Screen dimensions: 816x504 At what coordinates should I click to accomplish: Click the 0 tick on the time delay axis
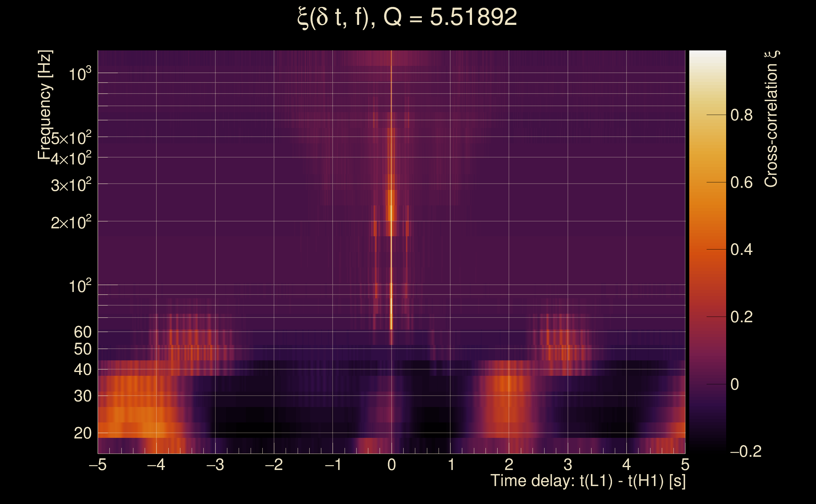pyautogui.click(x=392, y=465)
